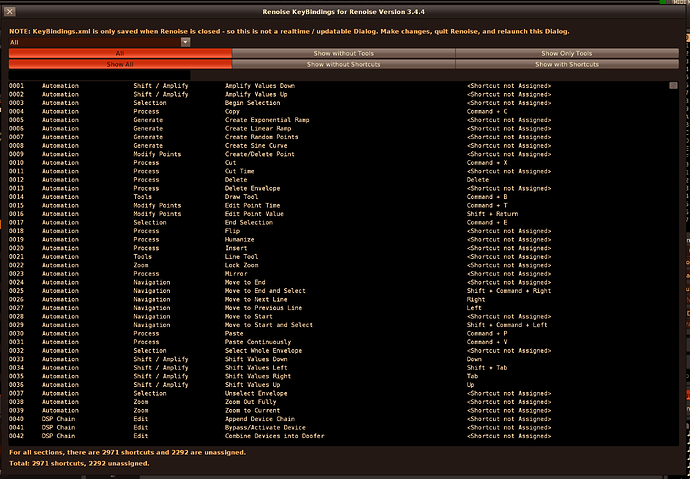
Task: Select 'Move to Start' entry
Action: [249, 317]
